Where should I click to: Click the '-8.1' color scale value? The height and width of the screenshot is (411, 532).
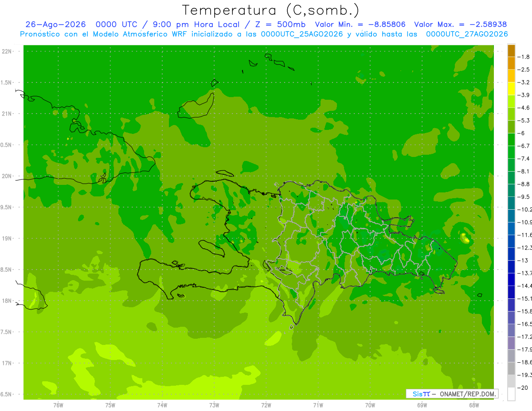coord(524,171)
